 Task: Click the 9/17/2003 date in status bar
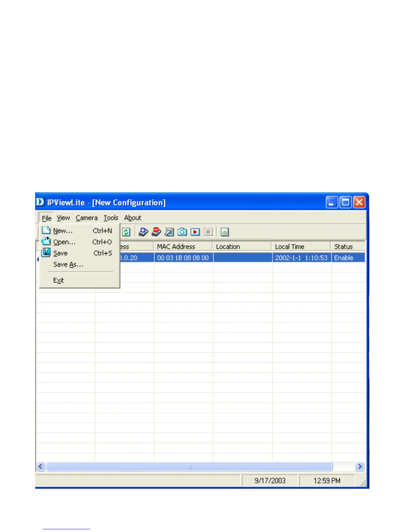tap(270, 481)
